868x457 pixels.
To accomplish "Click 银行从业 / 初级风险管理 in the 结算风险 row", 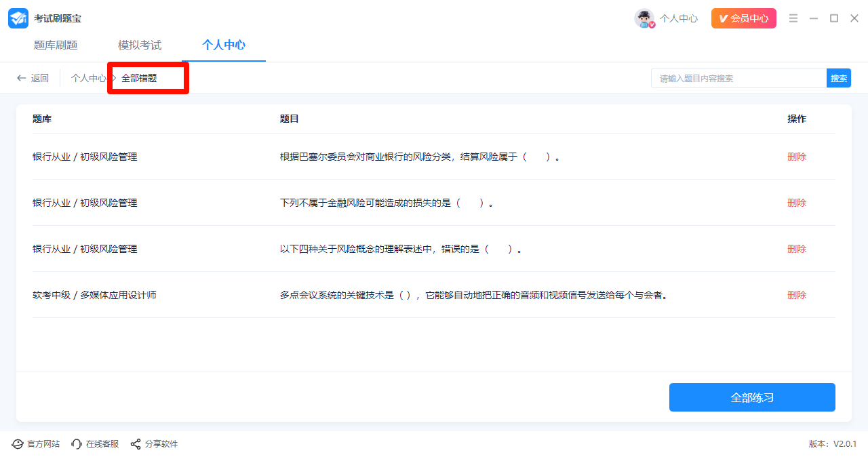I will click(x=85, y=157).
